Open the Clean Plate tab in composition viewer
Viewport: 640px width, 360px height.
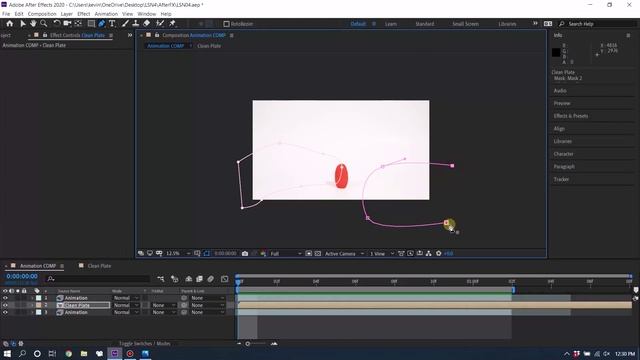coord(209,46)
